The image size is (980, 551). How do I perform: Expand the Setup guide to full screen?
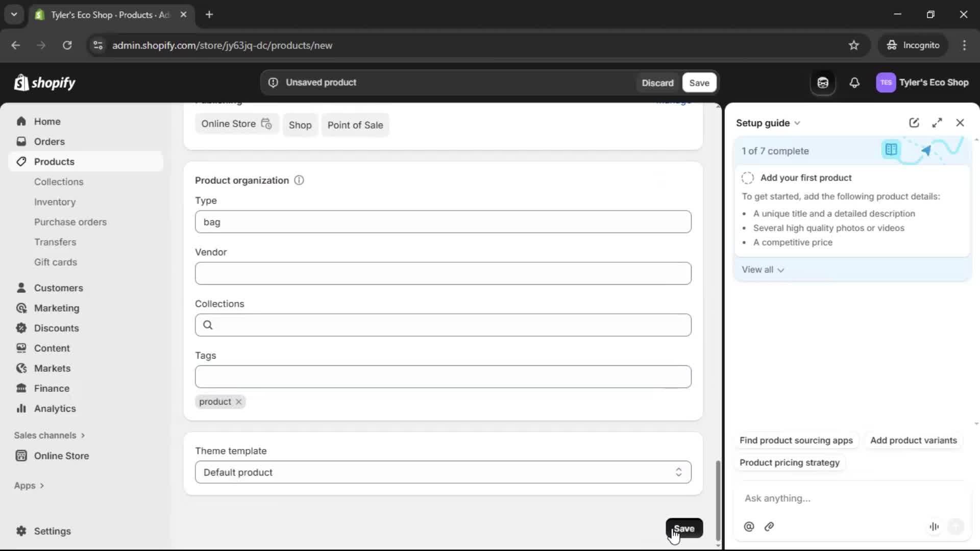pyautogui.click(x=938, y=122)
